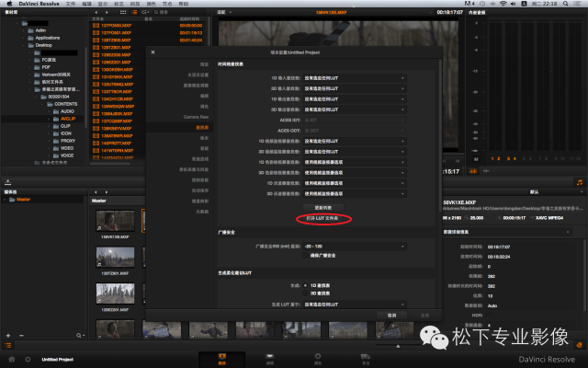This screenshot has height=368, width=588.
Task: Expand the Applications folder in tree
Action: click(24, 38)
